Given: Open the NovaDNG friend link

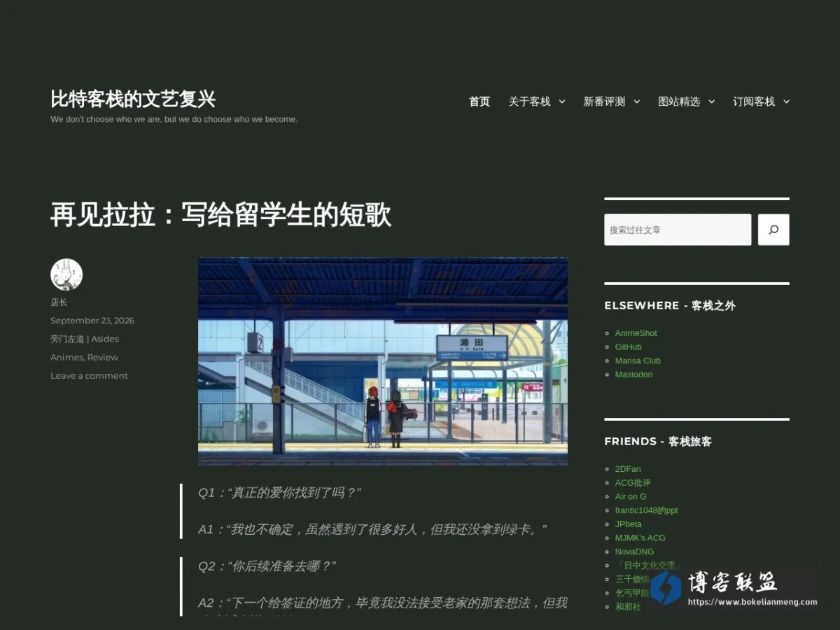Looking at the screenshot, I should tap(634, 552).
